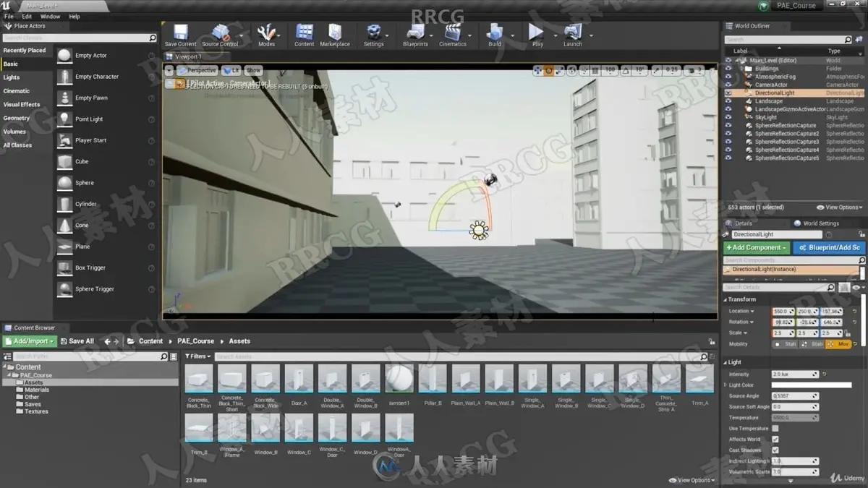Open Source Control from the toolbar
868x488 pixels.
pos(220,32)
